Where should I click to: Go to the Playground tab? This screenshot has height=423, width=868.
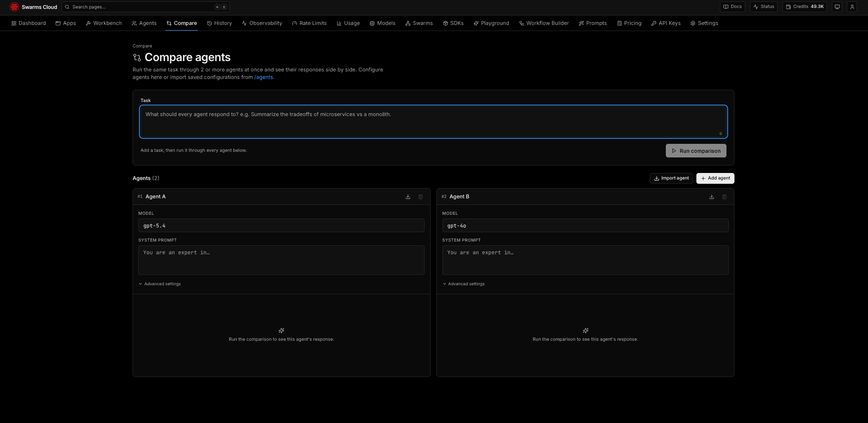[491, 23]
